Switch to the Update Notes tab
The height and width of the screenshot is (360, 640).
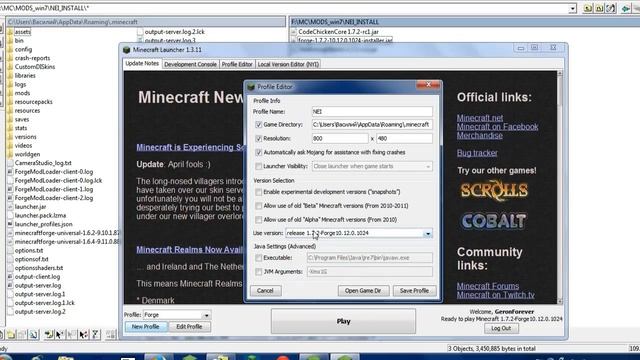click(142, 64)
